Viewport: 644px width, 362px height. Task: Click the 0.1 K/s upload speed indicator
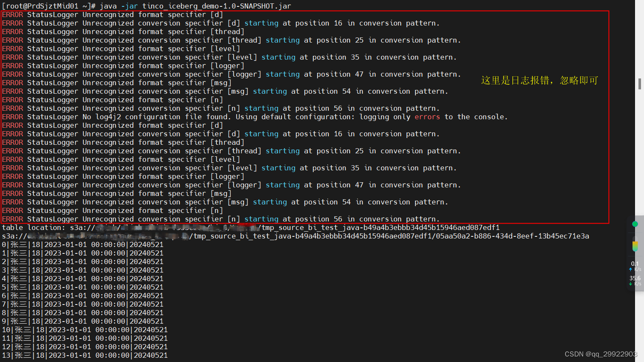coord(635,266)
